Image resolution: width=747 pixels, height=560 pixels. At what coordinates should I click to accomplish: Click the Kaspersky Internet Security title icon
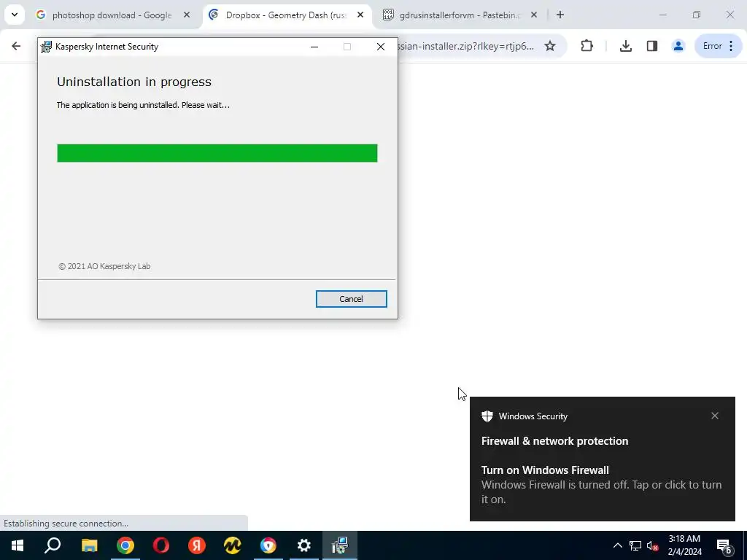pos(46,47)
